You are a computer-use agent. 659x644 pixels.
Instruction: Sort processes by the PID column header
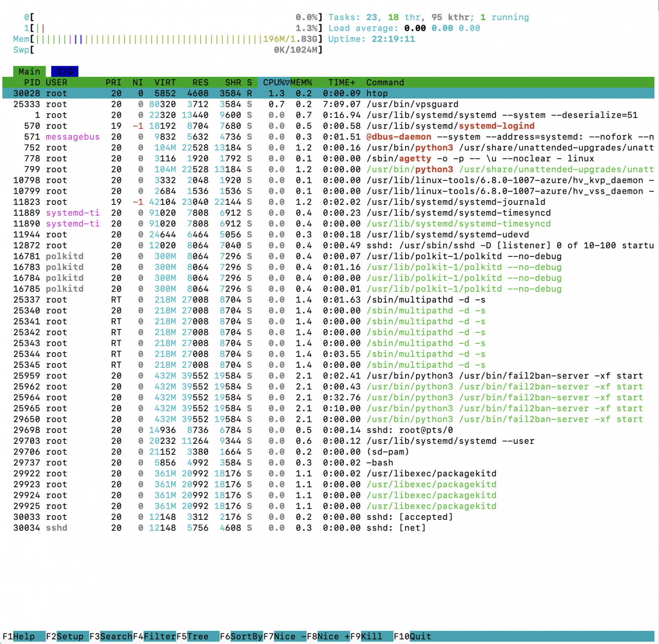point(32,82)
